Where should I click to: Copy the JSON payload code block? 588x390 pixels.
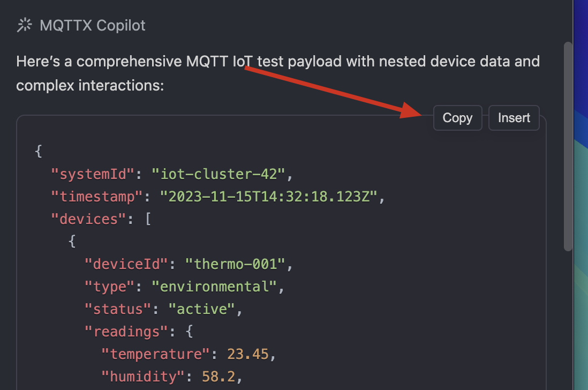[x=457, y=118]
